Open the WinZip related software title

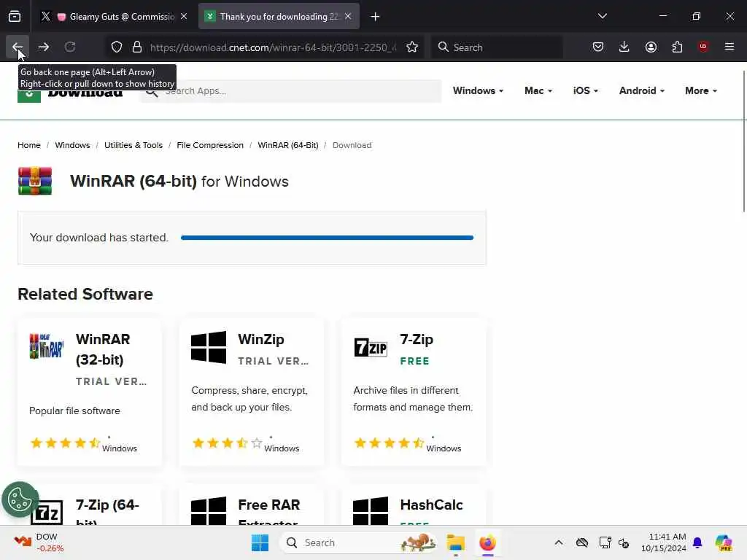point(261,340)
